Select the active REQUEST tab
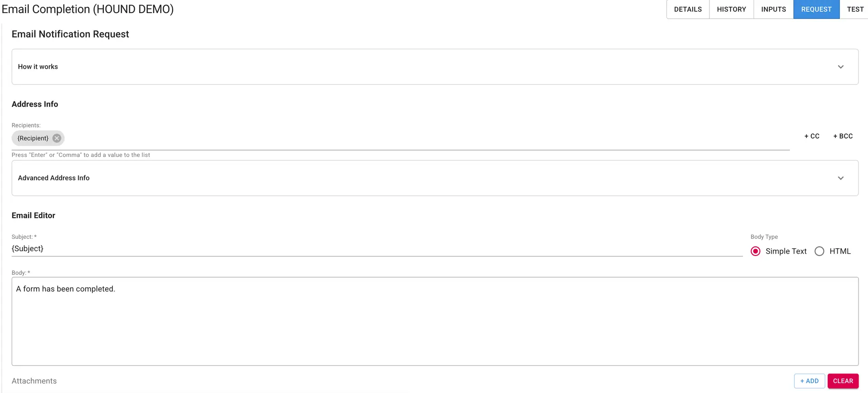 click(816, 9)
